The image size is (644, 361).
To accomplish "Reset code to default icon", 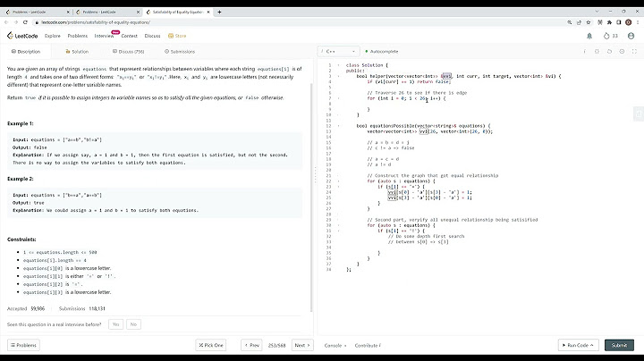I will [x=609, y=51].
